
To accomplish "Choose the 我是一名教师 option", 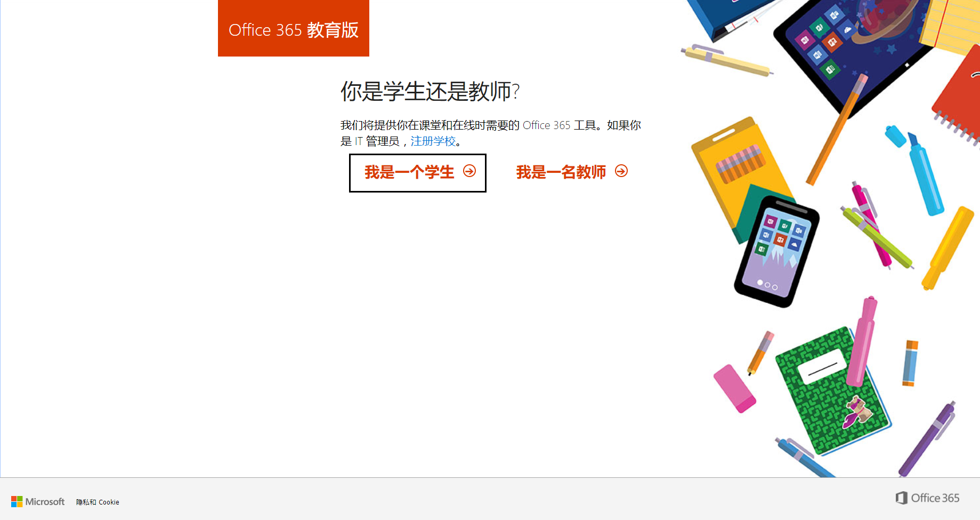I will (x=572, y=172).
